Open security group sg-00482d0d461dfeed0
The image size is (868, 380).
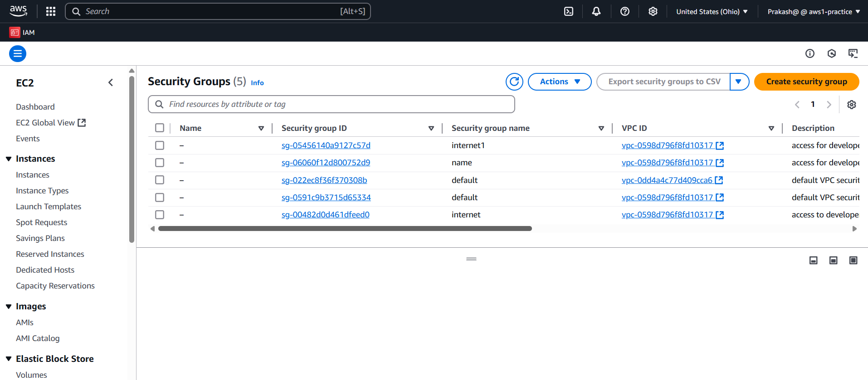325,215
